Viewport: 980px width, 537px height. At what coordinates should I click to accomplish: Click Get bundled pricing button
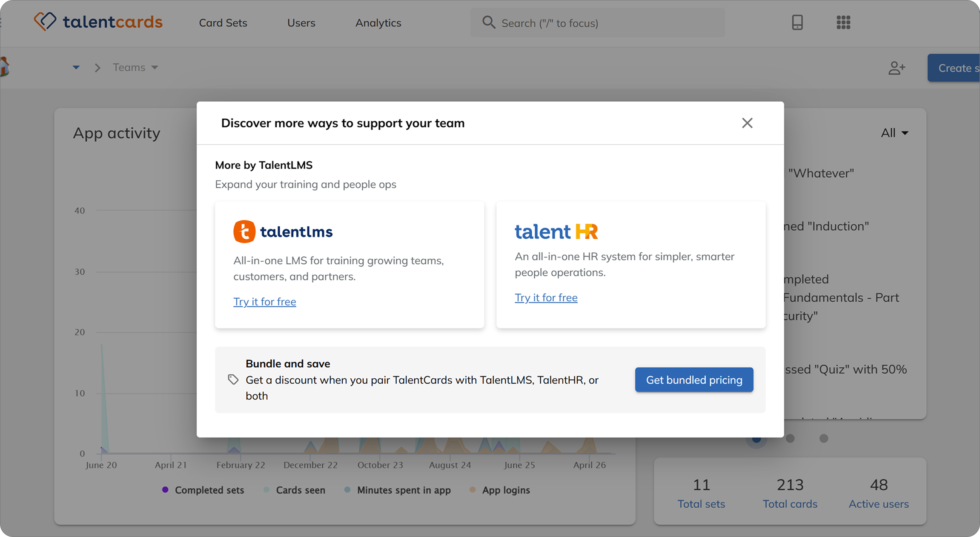coord(694,380)
